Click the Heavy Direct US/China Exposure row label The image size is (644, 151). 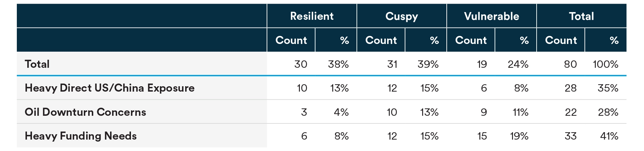(x=109, y=88)
